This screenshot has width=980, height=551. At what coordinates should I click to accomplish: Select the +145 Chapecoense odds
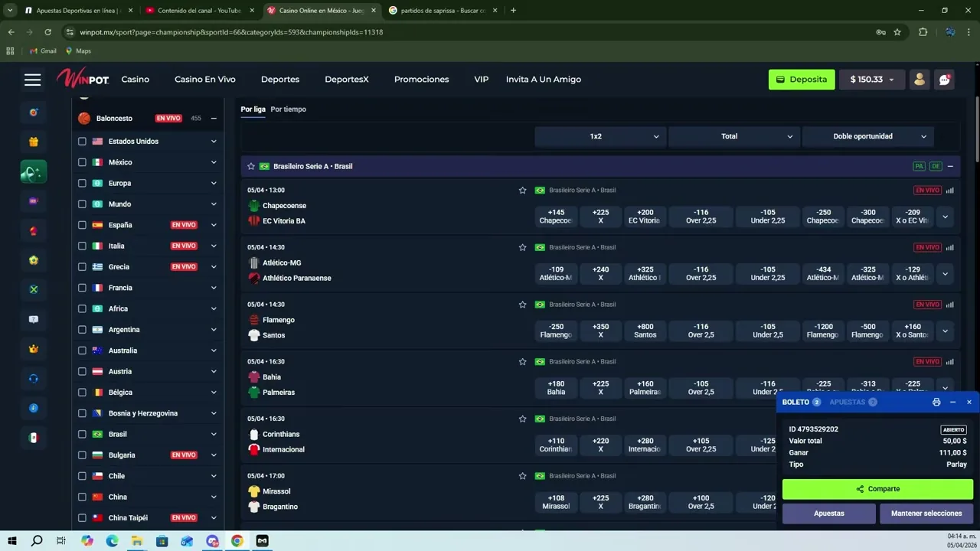556,217
